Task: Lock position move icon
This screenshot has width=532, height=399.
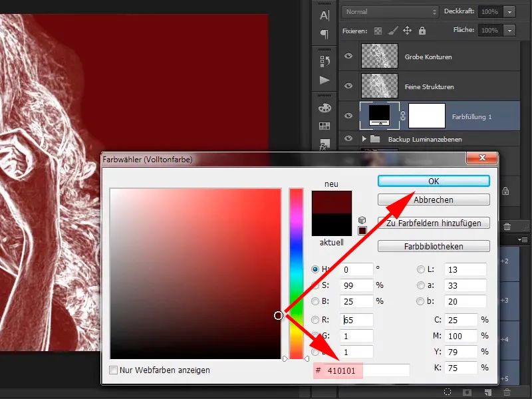Action: (407, 31)
